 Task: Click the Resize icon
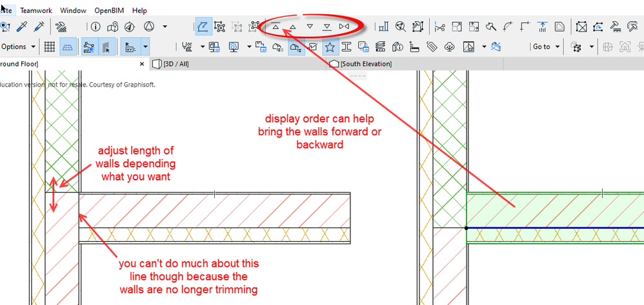[457, 27]
